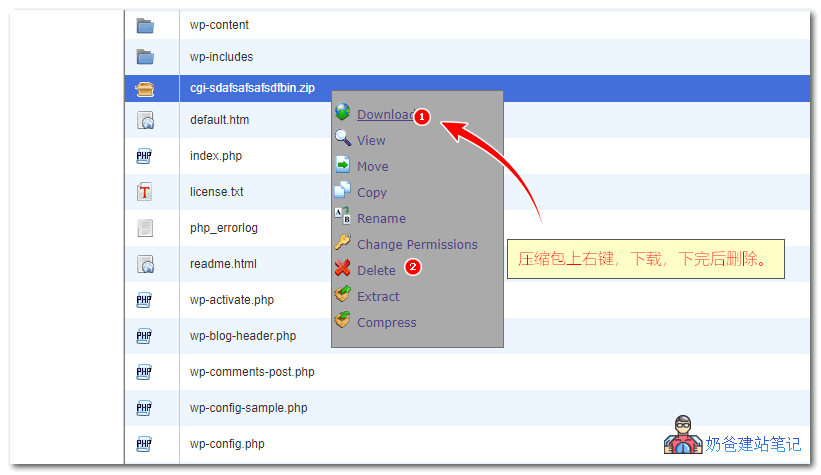The height and width of the screenshot is (475, 821).
Task: Click the HTML icon next to default.htm
Action: click(x=145, y=120)
